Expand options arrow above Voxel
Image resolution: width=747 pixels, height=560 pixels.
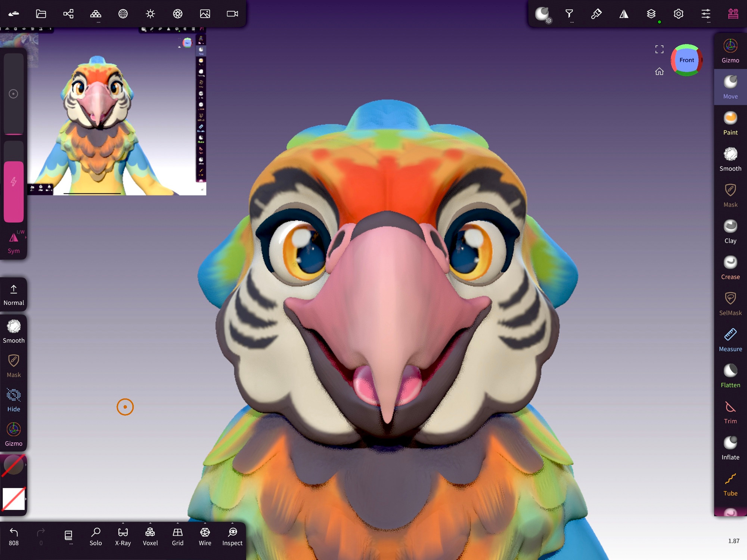click(x=150, y=523)
